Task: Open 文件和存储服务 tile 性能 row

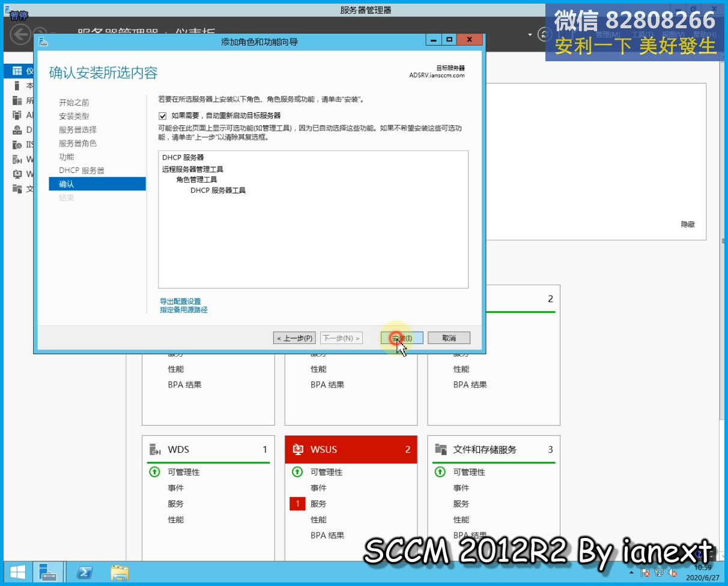Action: (461, 519)
